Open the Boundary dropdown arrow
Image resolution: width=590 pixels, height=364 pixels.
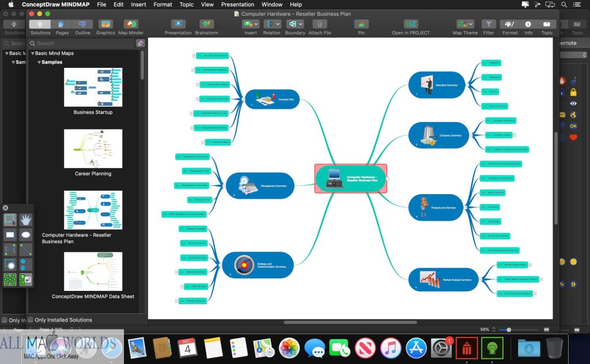pyautogui.click(x=300, y=24)
